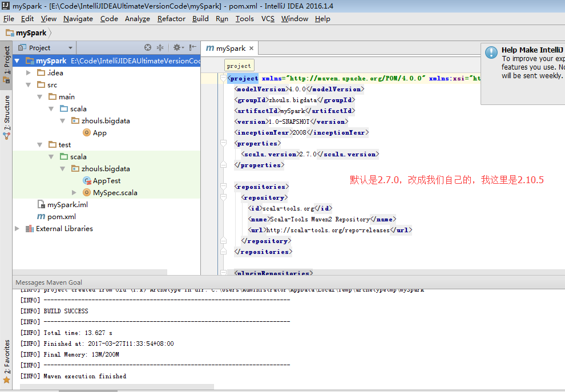Collapse zhouls.bigdata package under test
Viewport: 565px width, 392px height.
click(x=63, y=169)
